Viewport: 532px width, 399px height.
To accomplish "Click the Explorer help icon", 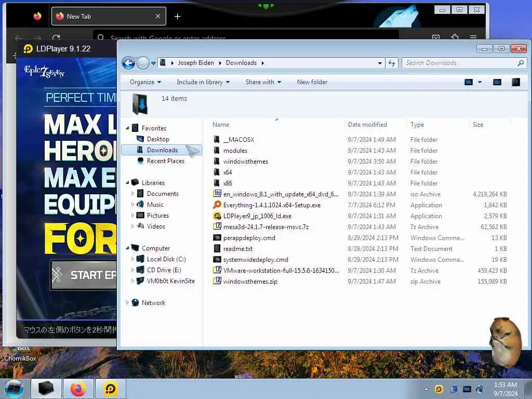I will [516, 82].
